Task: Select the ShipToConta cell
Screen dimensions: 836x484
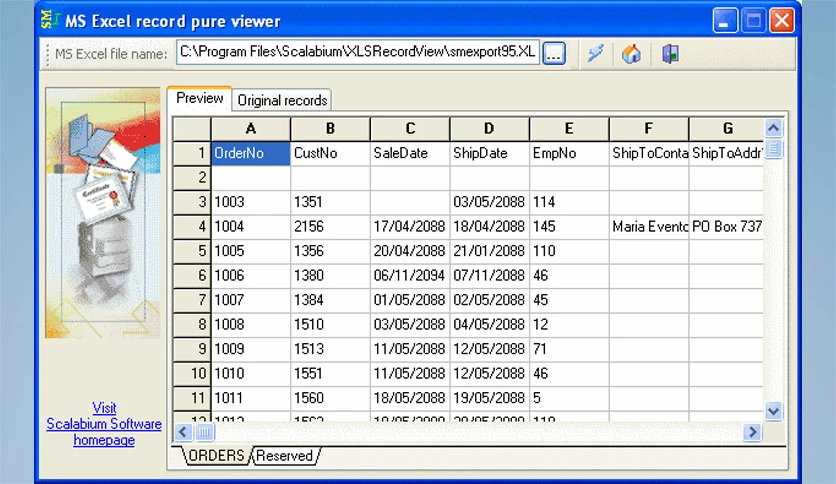Action: tap(648, 154)
